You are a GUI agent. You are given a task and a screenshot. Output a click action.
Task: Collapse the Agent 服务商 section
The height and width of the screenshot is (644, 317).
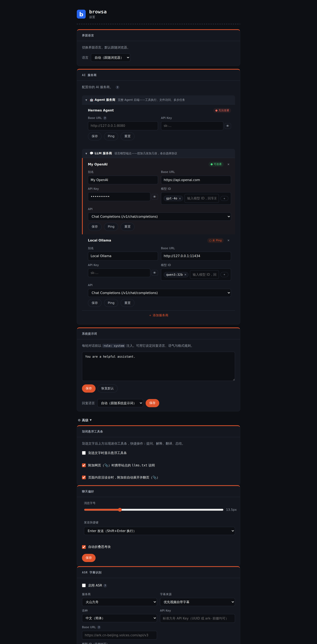[x=86, y=100]
